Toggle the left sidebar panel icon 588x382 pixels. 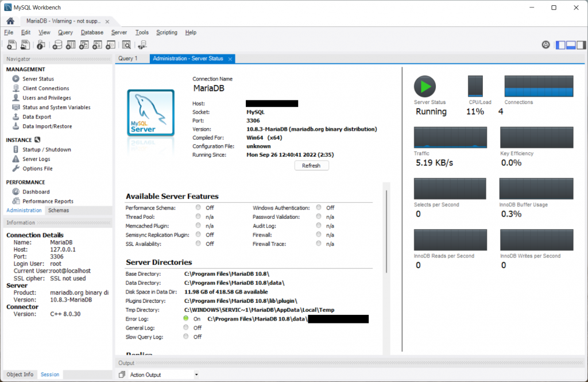coord(560,45)
